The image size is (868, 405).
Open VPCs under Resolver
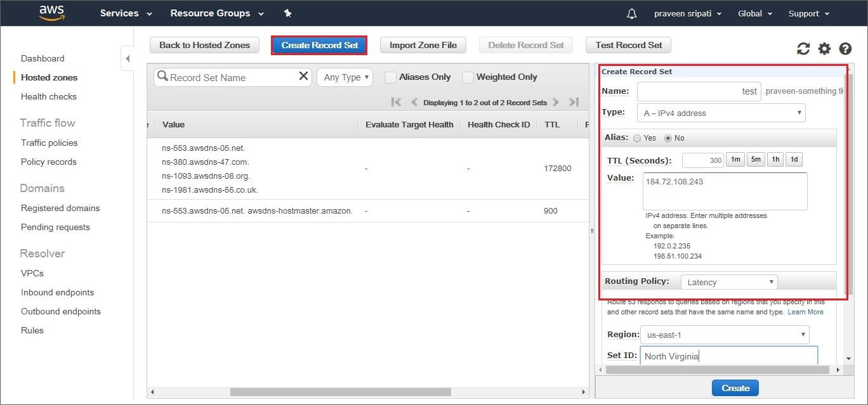pyautogui.click(x=32, y=273)
